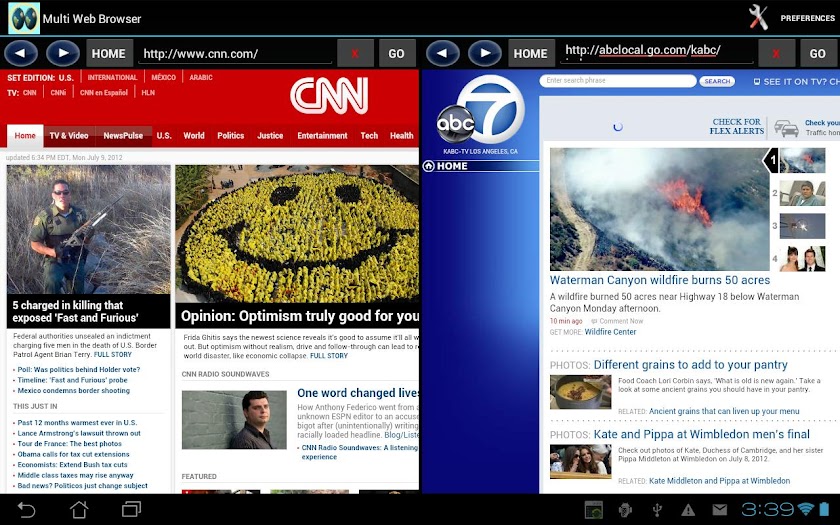Clear the right pane URL with red X
Screen dimensions: 840x525
coord(776,54)
